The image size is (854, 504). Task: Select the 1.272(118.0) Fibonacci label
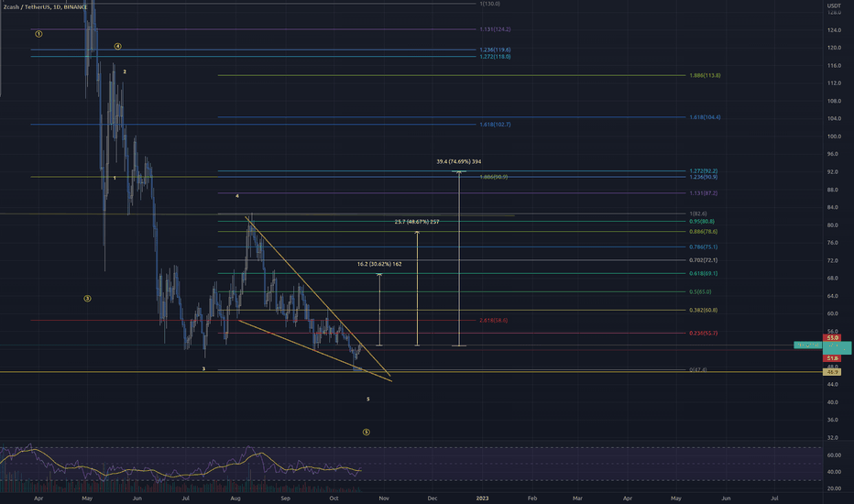pos(495,57)
